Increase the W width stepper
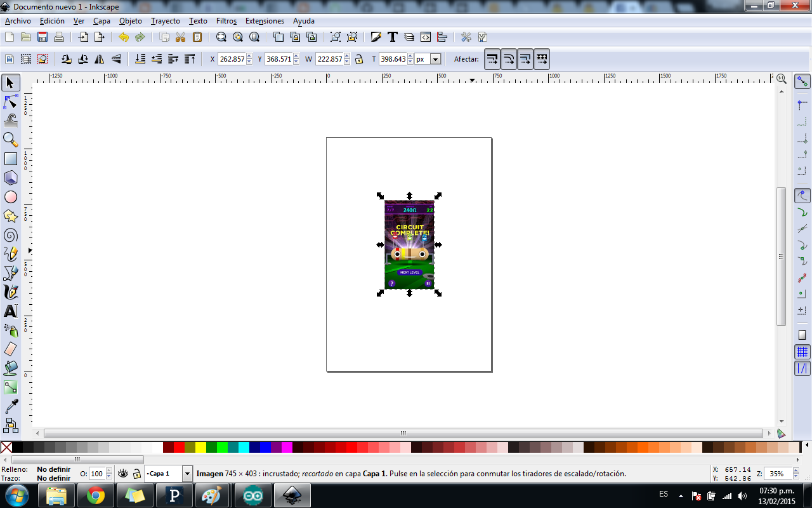The image size is (812, 508). [346, 57]
